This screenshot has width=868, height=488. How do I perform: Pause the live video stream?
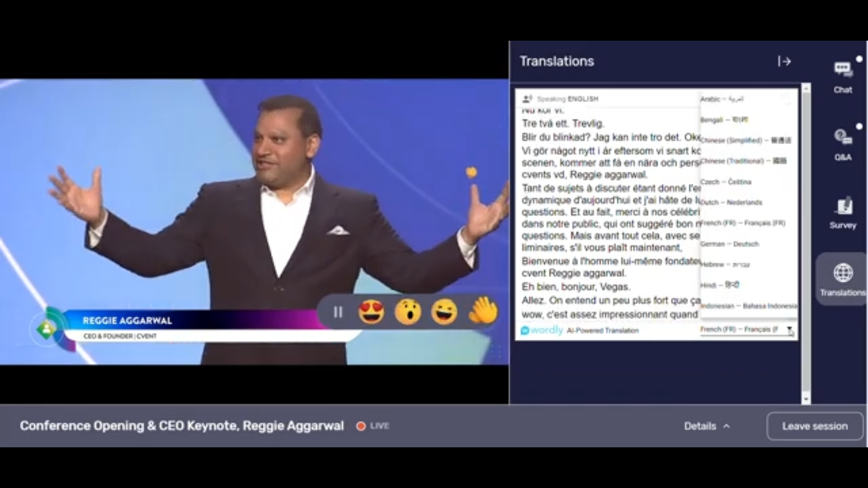[x=338, y=312]
